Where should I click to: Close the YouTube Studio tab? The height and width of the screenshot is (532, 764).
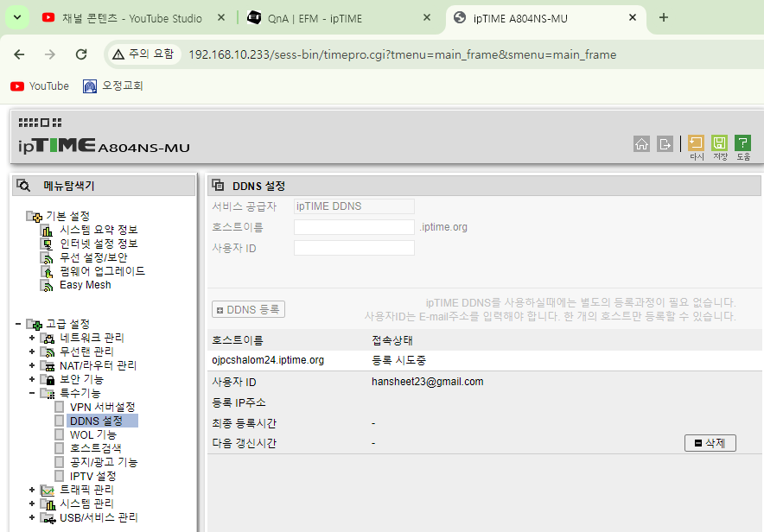(220, 17)
